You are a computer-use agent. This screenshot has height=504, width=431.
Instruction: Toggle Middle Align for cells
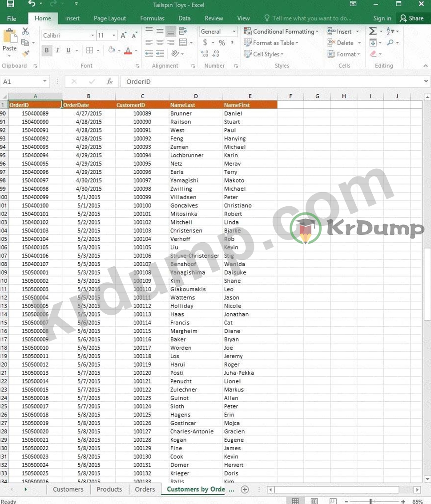(160, 31)
